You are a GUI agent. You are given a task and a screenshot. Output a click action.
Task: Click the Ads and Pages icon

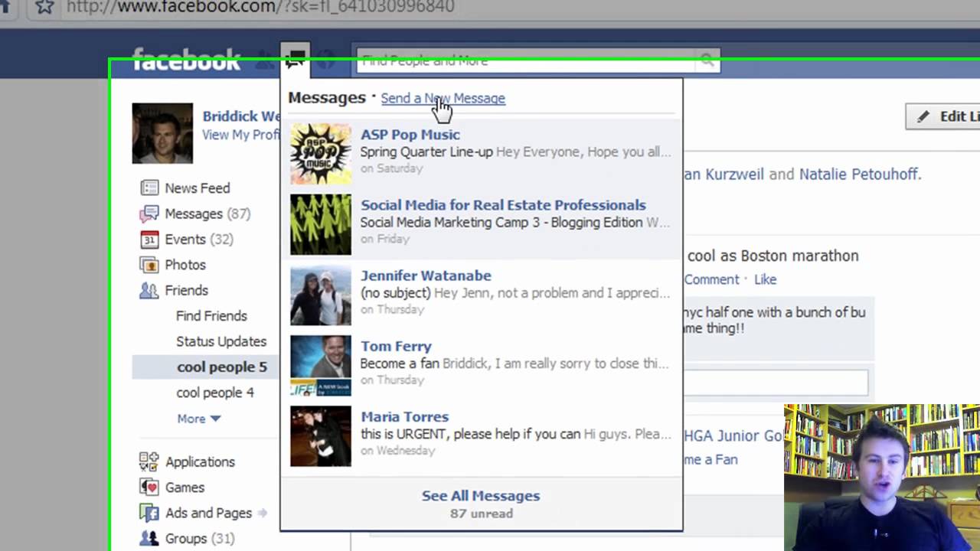149,513
